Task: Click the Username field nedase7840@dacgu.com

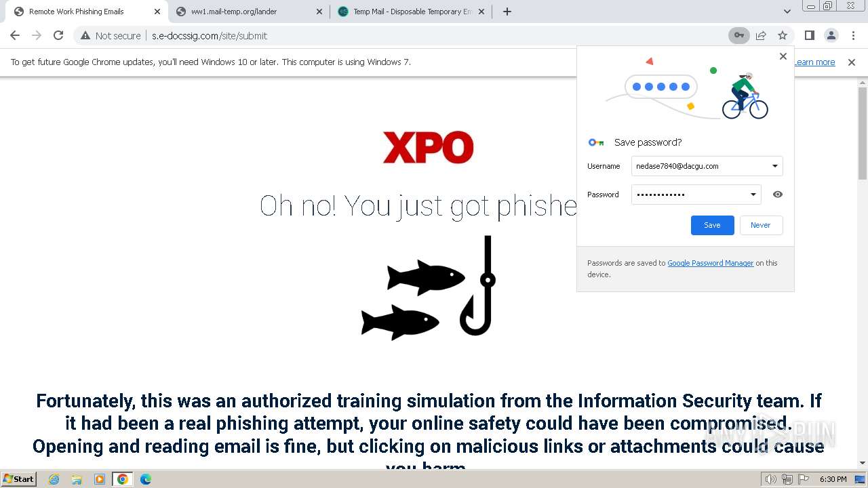Action: tap(707, 166)
